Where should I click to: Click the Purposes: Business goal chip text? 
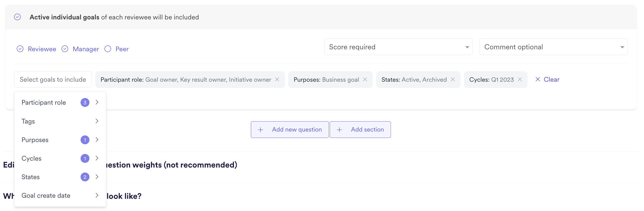326,80
